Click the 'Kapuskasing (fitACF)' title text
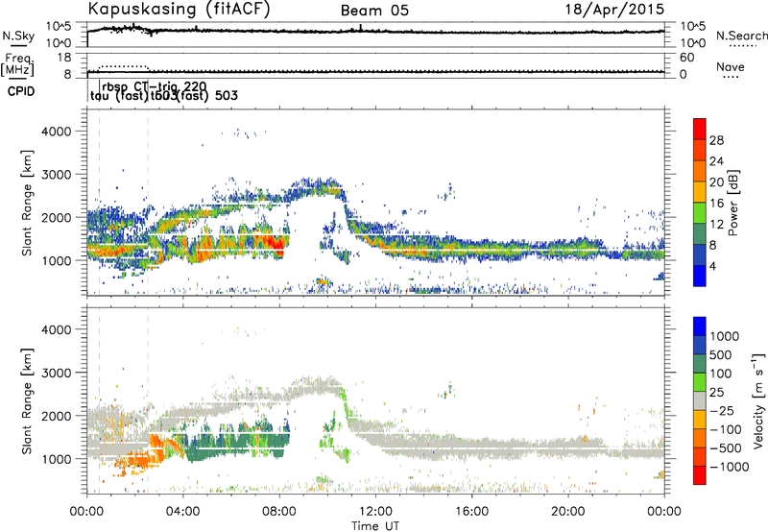The width and height of the screenshot is (768, 532). click(179, 9)
